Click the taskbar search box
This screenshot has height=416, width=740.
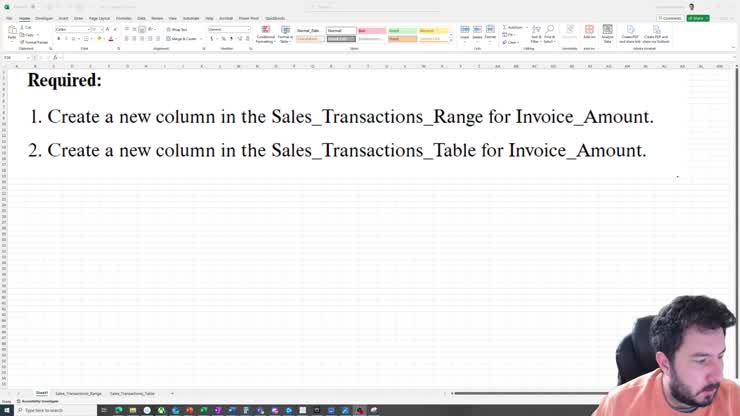click(x=56, y=410)
